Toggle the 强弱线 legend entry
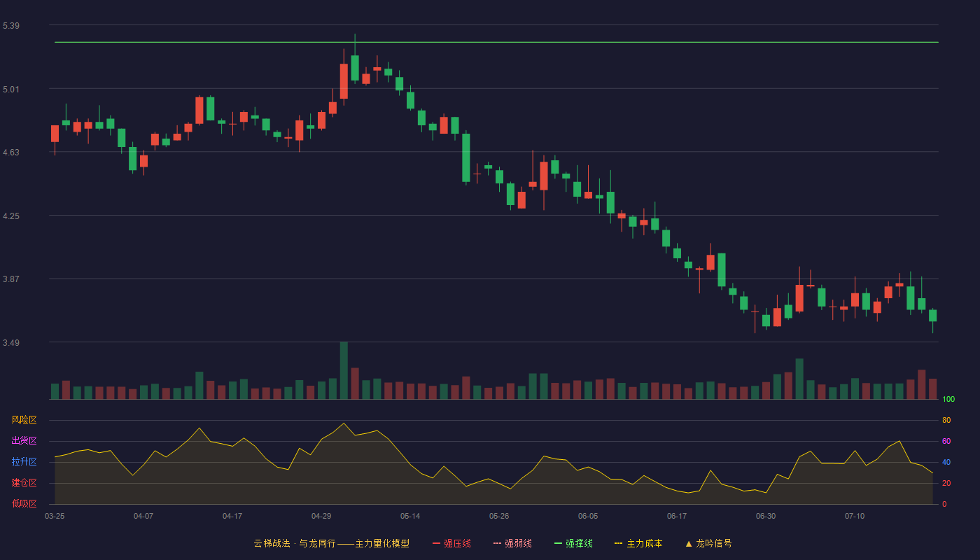The height and width of the screenshot is (560, 980). (512, 543)
